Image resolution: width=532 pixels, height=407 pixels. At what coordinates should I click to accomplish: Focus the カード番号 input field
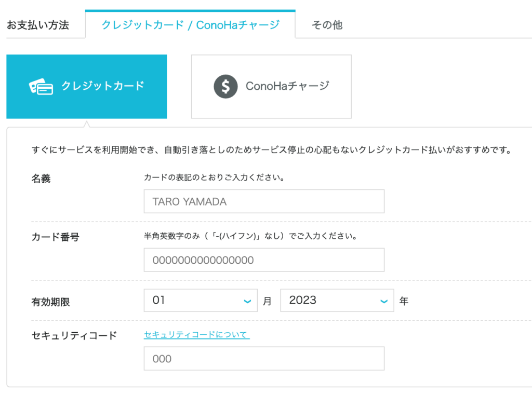[x=264, y=260]
